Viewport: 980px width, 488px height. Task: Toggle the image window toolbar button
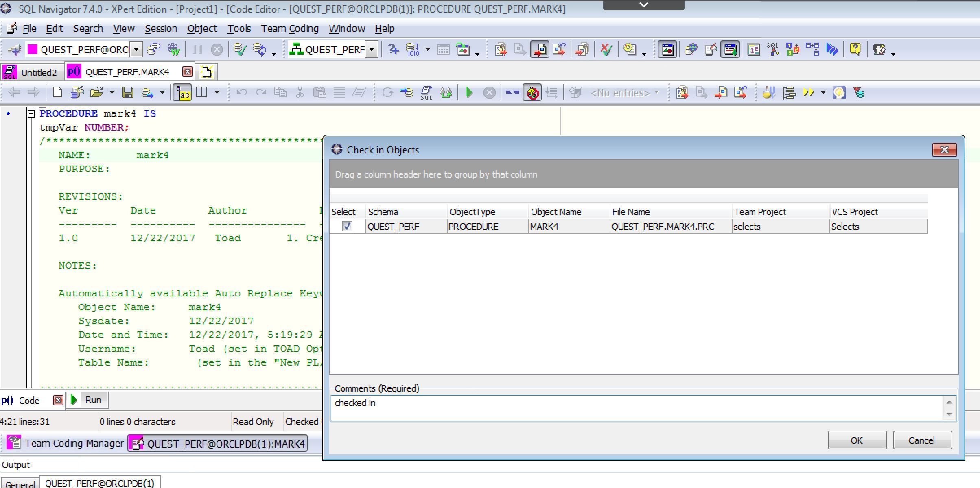[x=667, y=50]
